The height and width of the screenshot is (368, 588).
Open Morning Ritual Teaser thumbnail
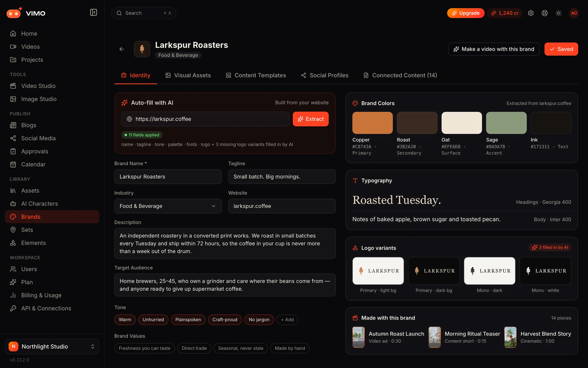(x=434, y=337)
